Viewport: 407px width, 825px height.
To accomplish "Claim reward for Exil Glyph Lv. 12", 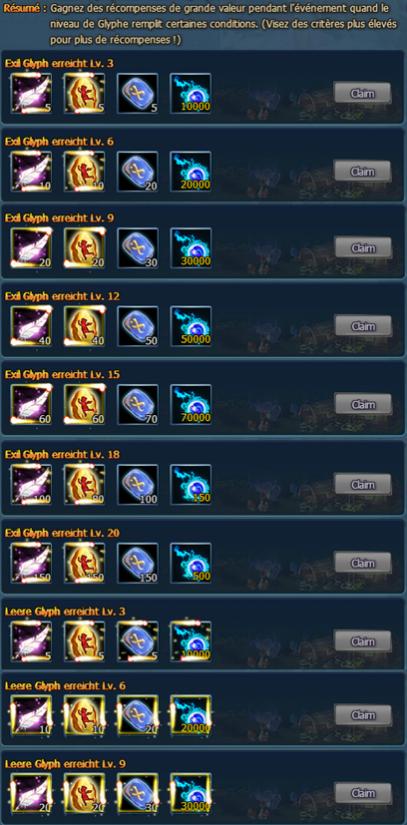I will (363, 326).
